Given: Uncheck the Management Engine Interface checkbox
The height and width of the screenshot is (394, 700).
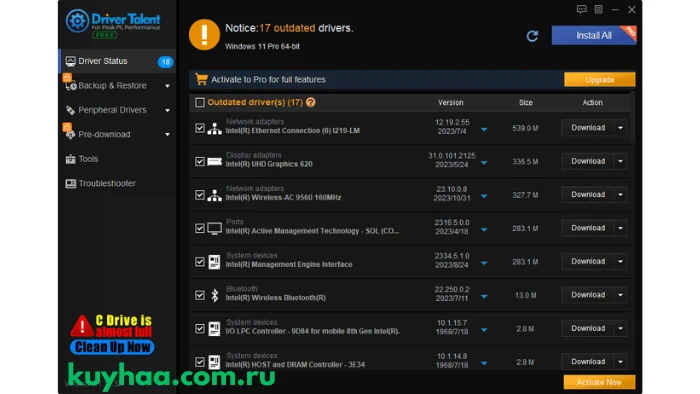Looking at the screenshot, I should click(x=200, y=262).
